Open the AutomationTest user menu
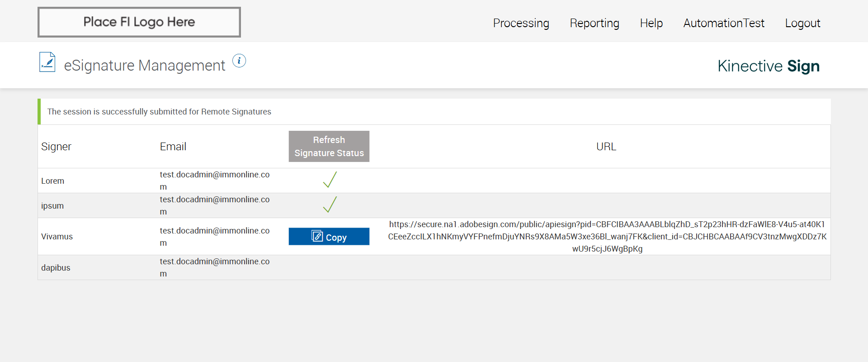Image resolution: width=868 pixels, height=362 pixels. pos(724,23)
